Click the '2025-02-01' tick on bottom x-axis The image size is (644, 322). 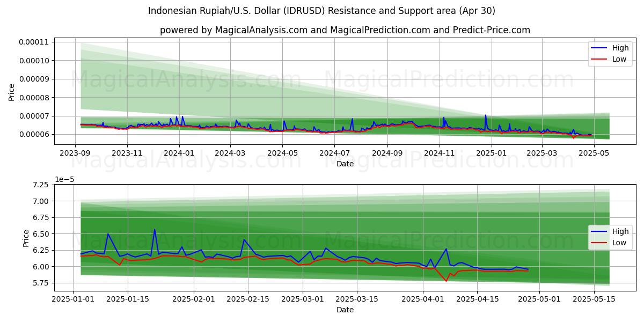[194, 299]
